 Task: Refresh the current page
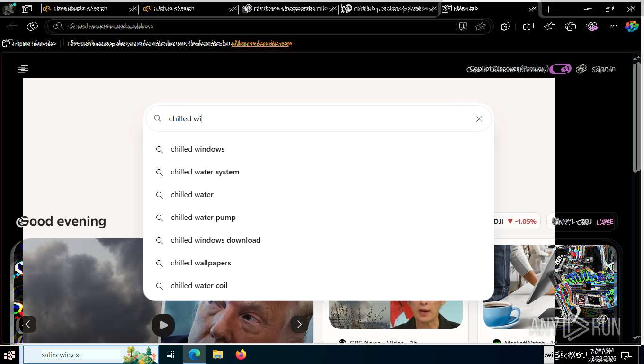[32, 27]
